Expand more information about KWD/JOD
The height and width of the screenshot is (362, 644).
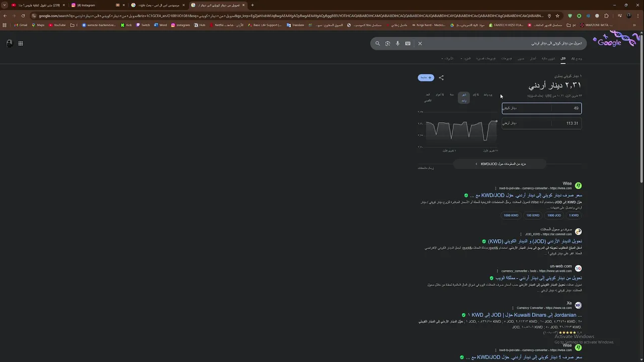(x=501, y=164)
